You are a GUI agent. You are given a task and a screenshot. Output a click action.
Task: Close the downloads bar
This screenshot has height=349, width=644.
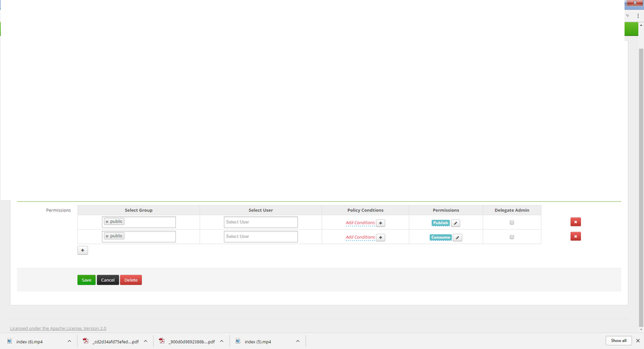638,341
